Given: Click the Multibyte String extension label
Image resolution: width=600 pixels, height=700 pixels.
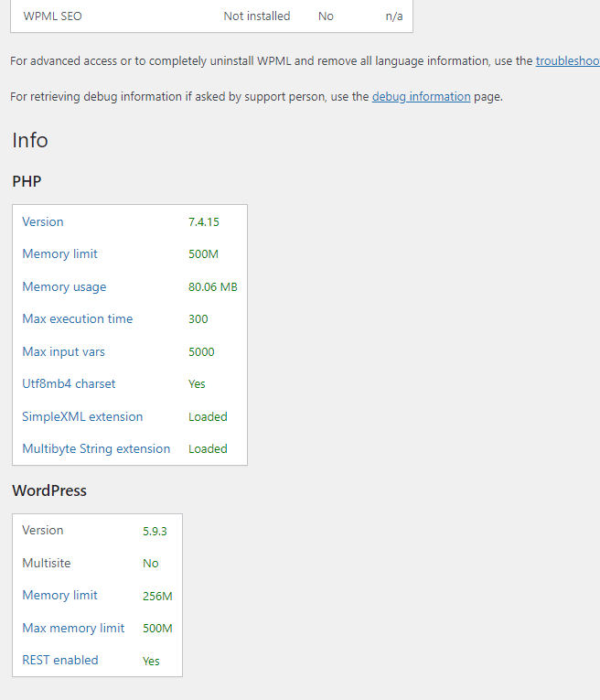Looking at the screenshot, I should click(x=96, y=448).
